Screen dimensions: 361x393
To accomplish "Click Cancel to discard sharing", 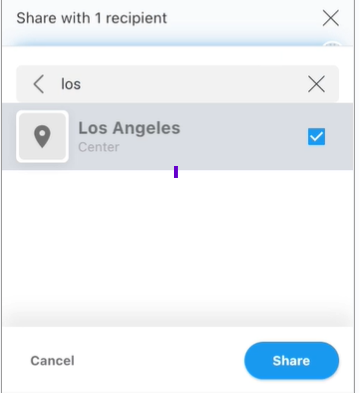I will pyautogui.click(x=52, y=361).
